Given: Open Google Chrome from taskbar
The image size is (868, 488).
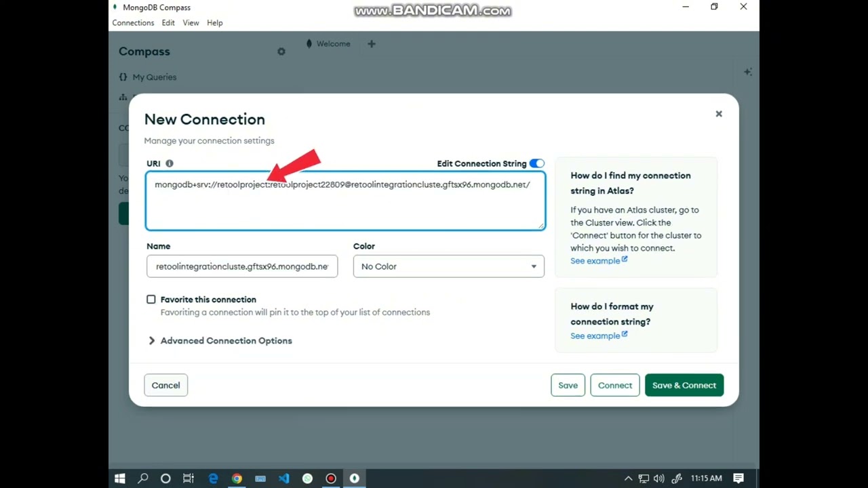Looking at the screenshot, I should click(x=237, y=479).
